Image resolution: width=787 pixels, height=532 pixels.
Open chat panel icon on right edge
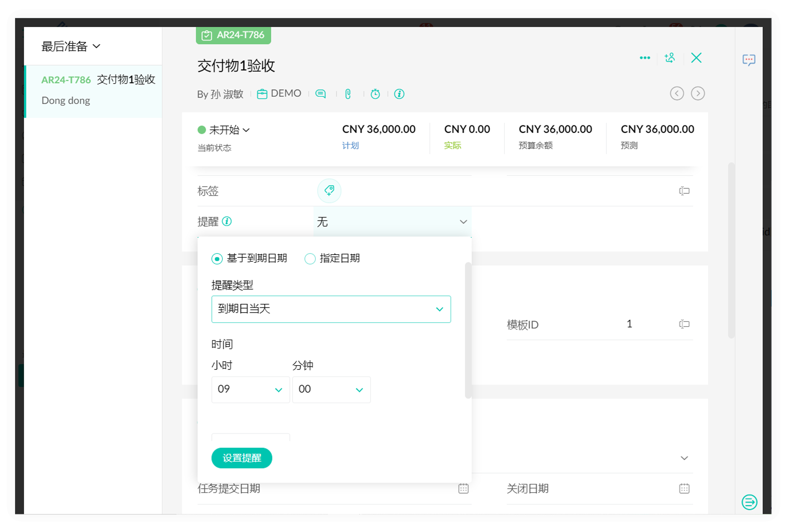(748, 60)
